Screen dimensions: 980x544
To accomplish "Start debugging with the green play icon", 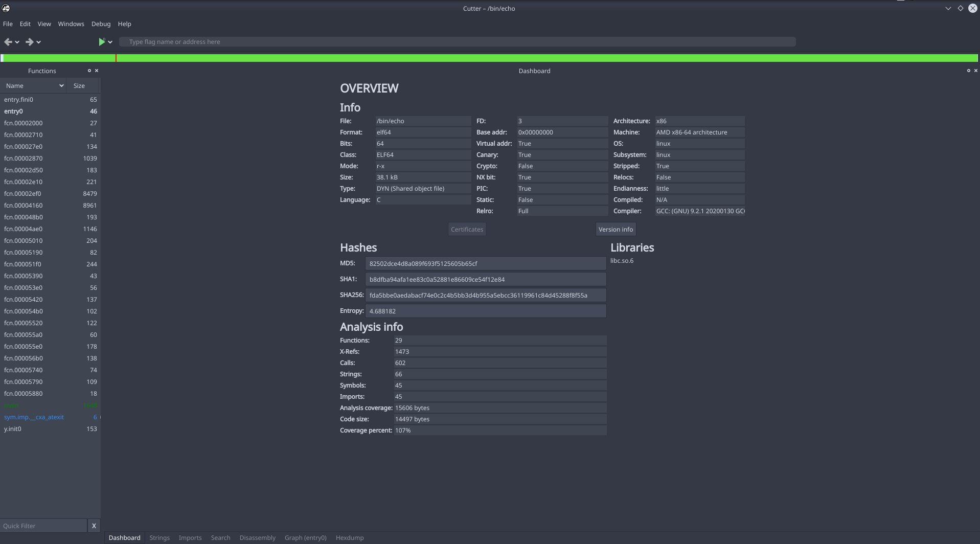I will pyautogui.click(x=102, y=42).
